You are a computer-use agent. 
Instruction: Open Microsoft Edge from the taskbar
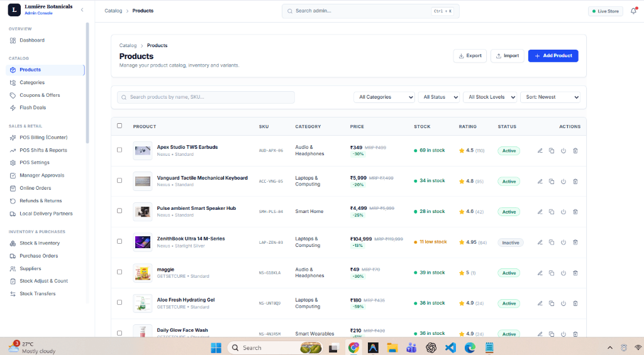pyautogui.click(x=470, y=347)
